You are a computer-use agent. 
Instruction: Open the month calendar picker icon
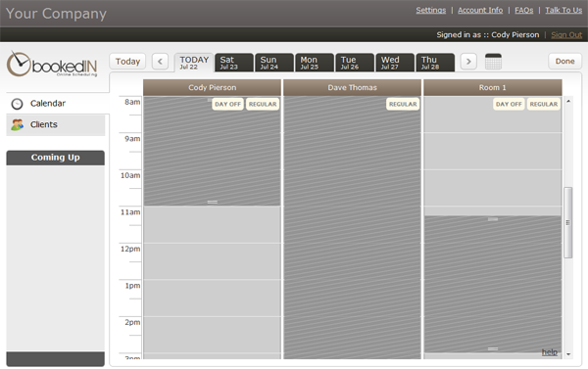click(x=493, y=62)
